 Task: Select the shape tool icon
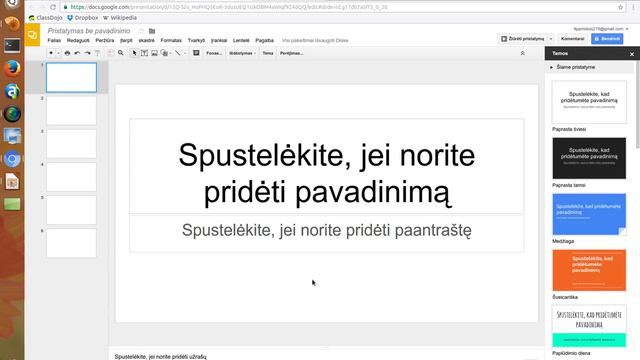click(x=164, y=53)
